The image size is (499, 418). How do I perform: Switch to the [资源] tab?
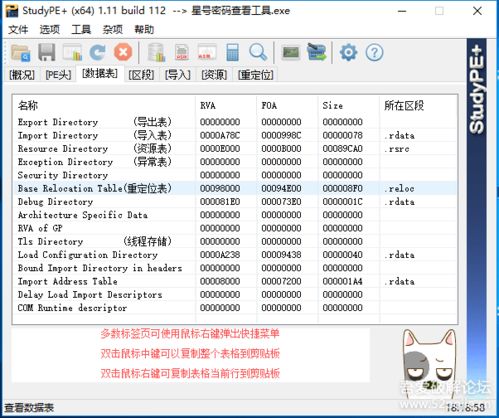[x=214, y=75]
